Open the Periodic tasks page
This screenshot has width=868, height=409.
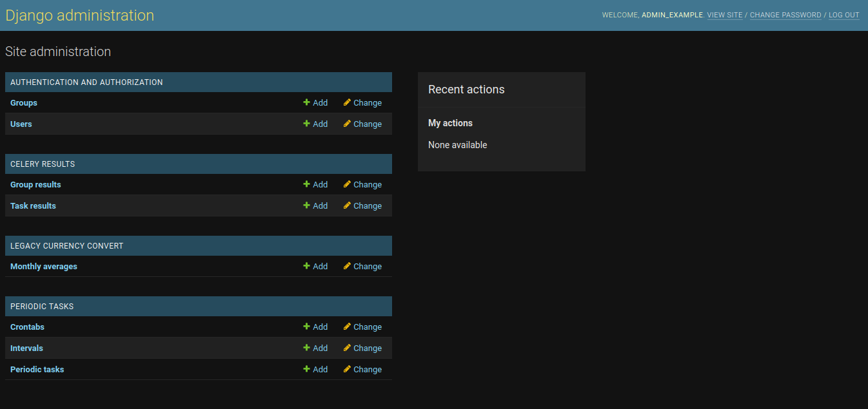[x=37, y=369]
